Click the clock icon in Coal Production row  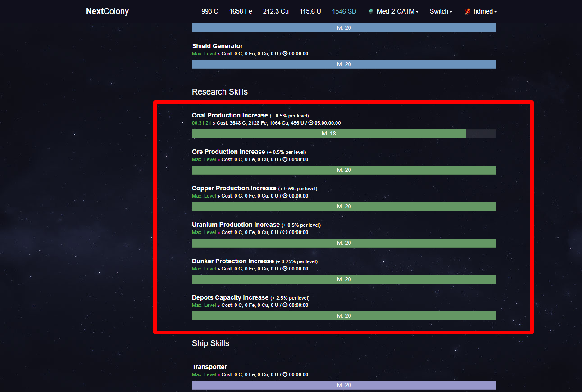click(x=311, y=123)
